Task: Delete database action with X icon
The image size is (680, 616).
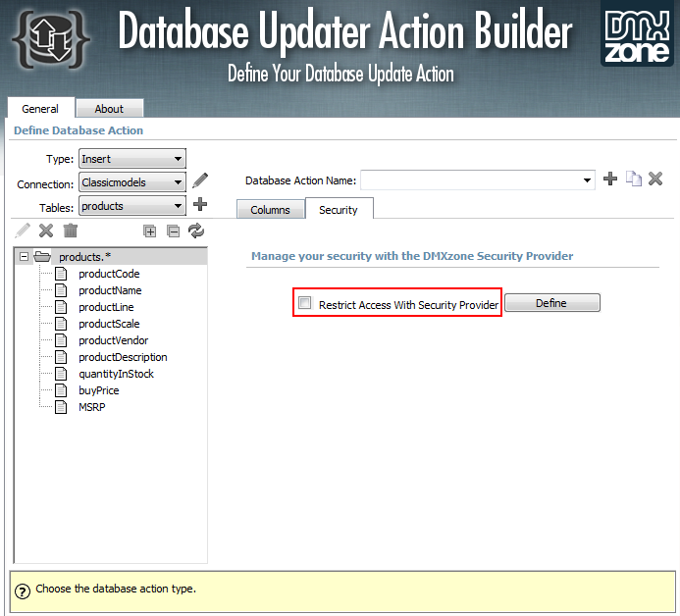Action: tap(655, 179)
